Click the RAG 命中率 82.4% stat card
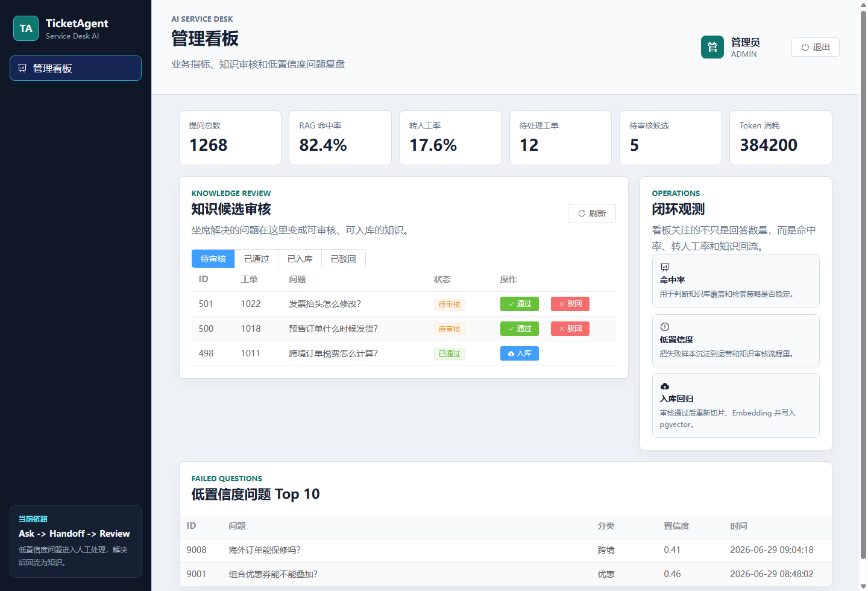Screen dimensions: 868x591 (x=341, y=137)
